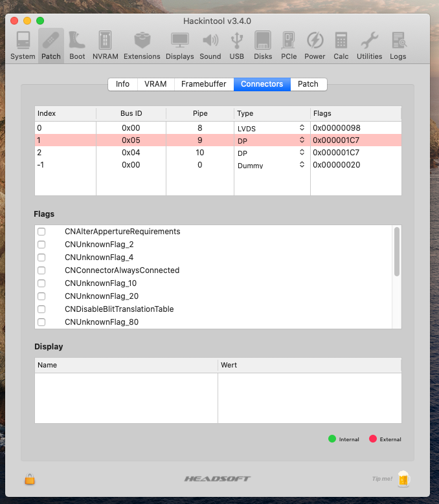Enable CNUnknownFlag_80 checkbox
The height and width of the screenshot is (504, 439).
pos(41,322)
